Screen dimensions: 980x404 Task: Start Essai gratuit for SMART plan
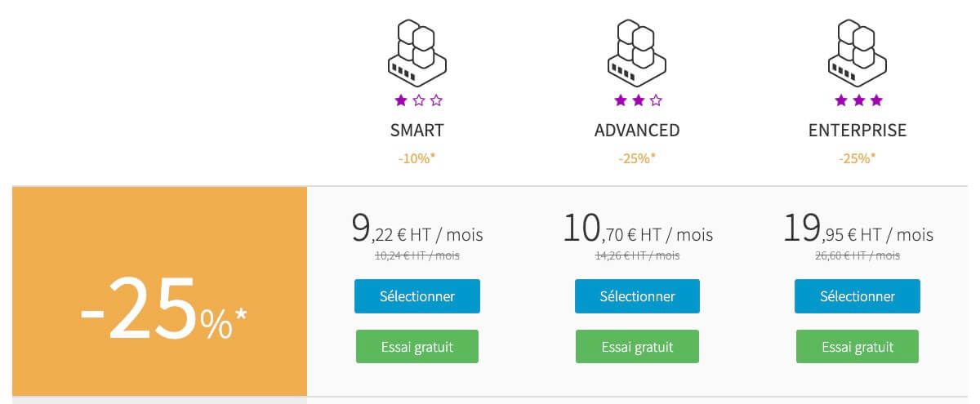coord(417,347)
